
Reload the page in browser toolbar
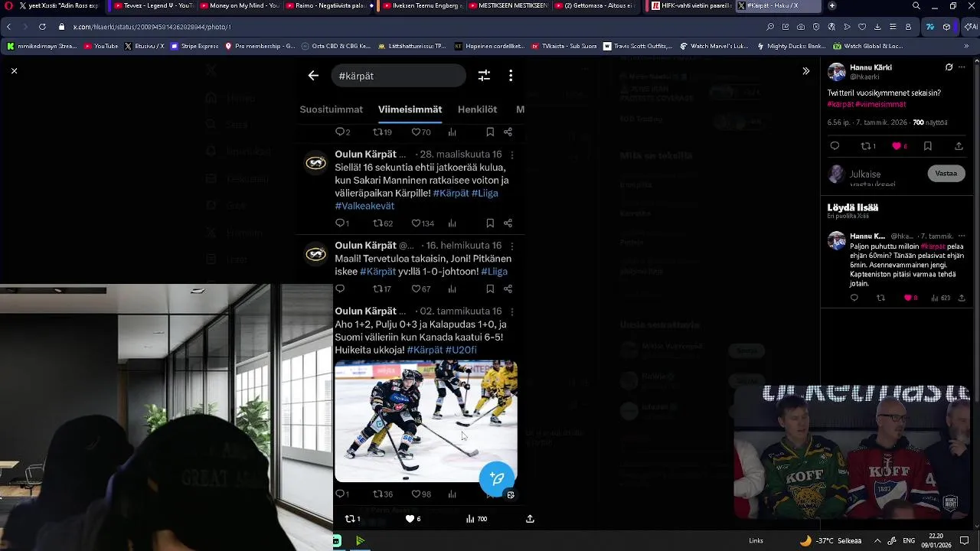coord(42,27)
